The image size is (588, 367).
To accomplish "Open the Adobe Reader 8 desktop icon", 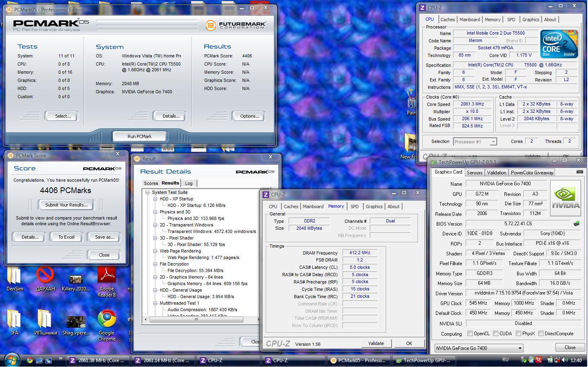I will [106, 281].
